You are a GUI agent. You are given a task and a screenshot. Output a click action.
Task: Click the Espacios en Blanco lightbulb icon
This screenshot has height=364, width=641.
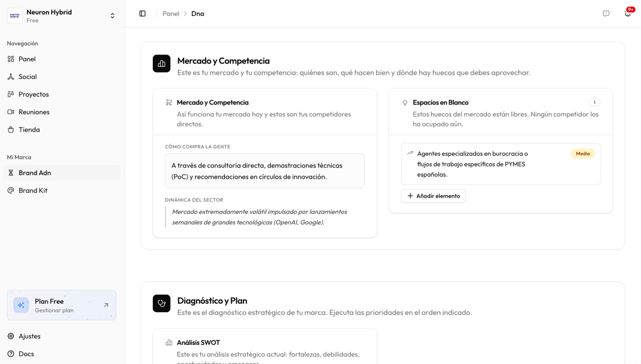[x=405, y=102]
